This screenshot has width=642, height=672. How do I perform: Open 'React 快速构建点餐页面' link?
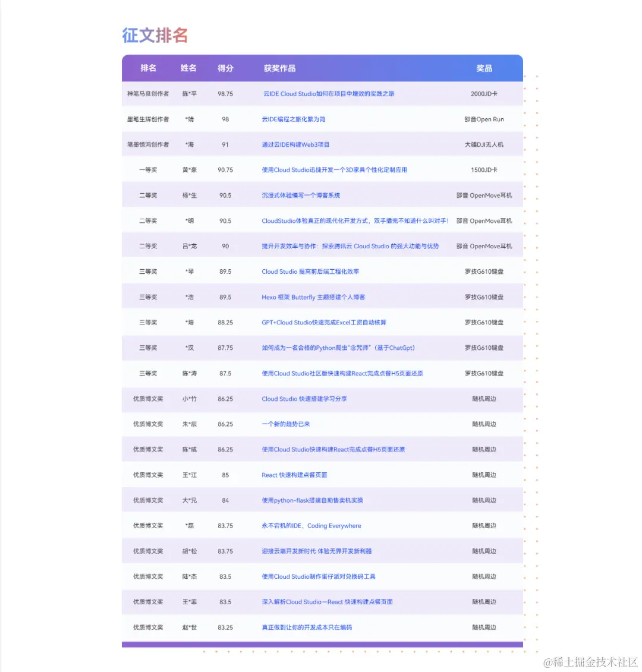(x=294, y=475)
